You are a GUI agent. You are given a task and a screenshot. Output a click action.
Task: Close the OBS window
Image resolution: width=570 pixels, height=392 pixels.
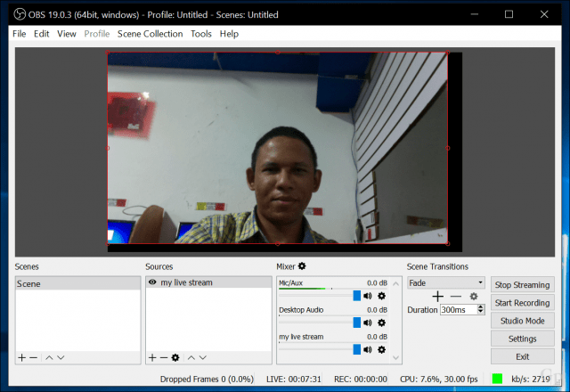coord(544,14)
